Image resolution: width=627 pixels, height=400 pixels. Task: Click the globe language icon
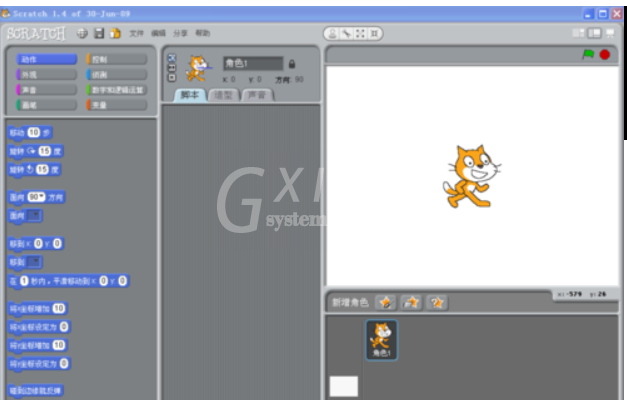click(82, 34)
